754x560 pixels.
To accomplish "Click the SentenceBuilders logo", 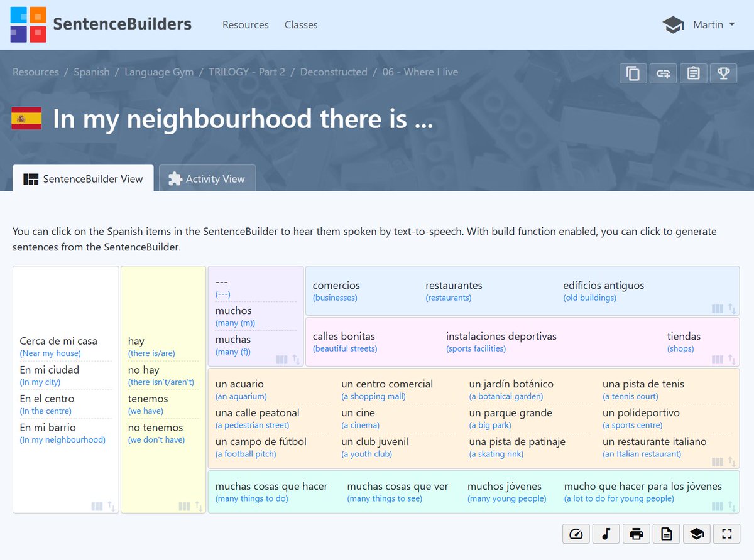I will (x=101, y=24).
